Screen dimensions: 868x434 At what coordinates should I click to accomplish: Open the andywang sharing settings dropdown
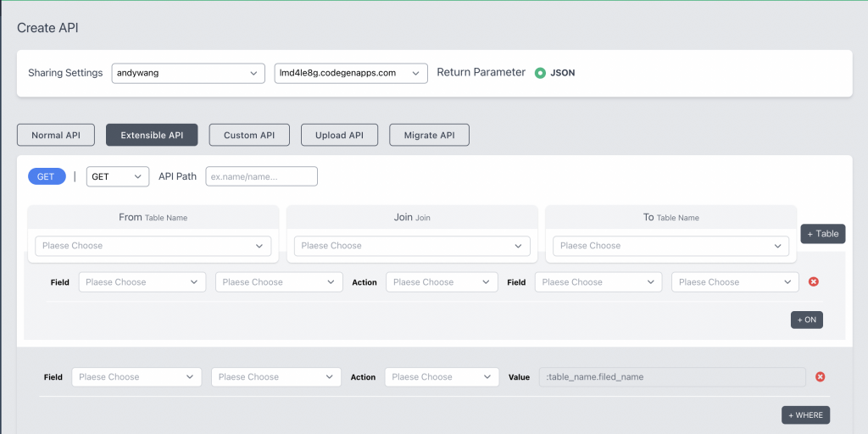coord(188,73)
